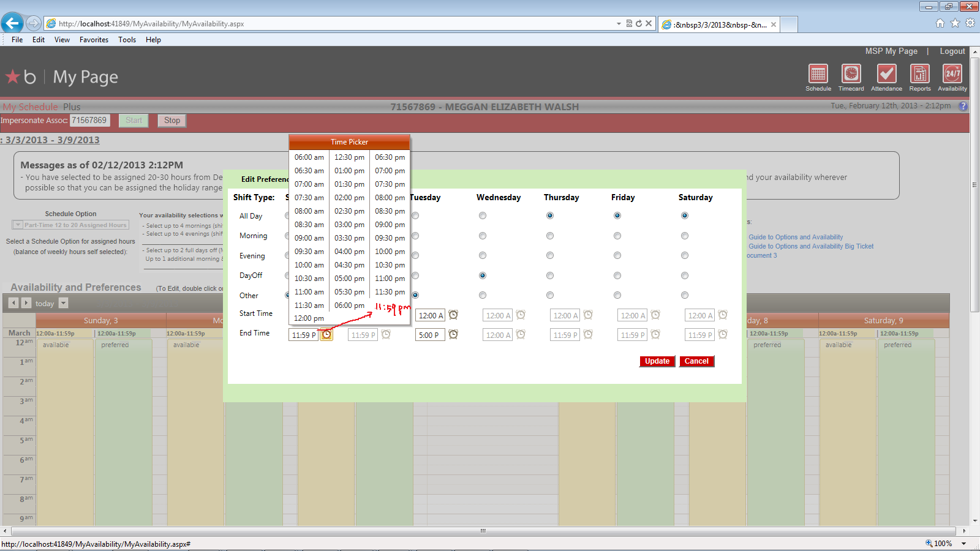Screen dimensions: 980x551
Task: Open the address bar URL dropdown
Action: [619, 24]
